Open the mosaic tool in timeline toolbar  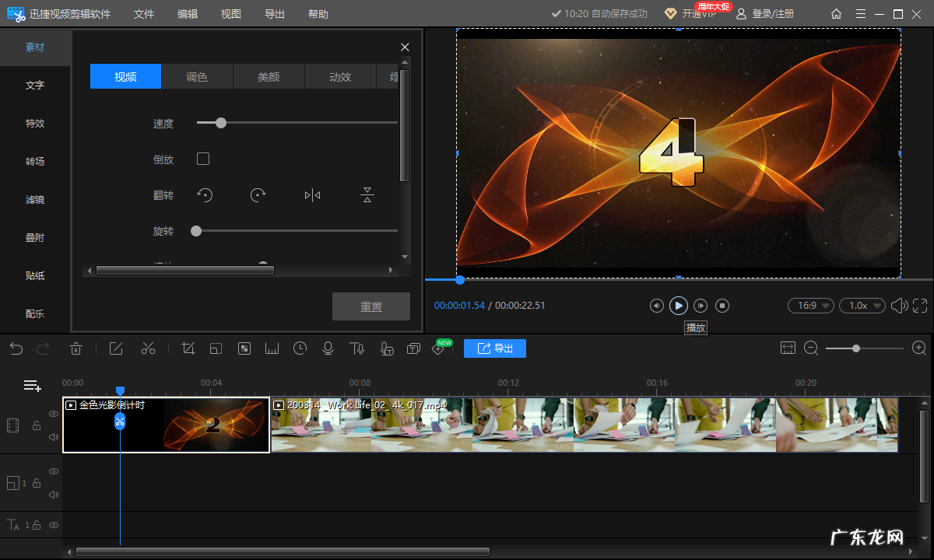(244, 348)
